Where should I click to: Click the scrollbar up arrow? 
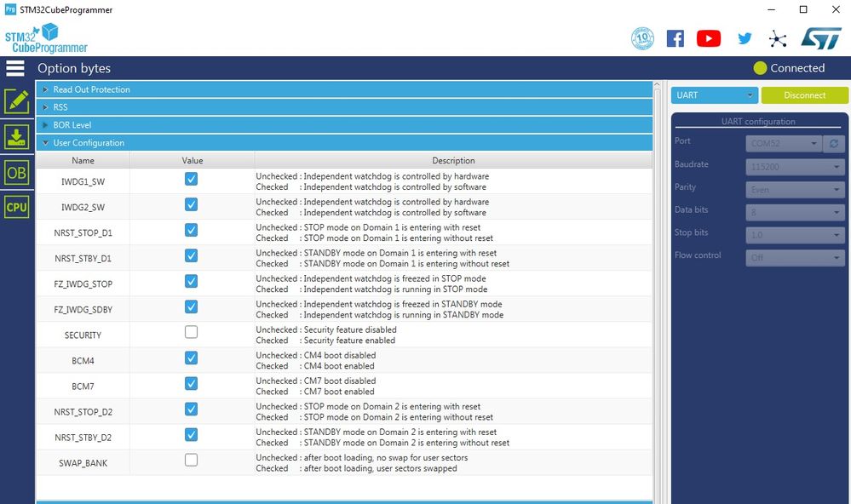657,85
